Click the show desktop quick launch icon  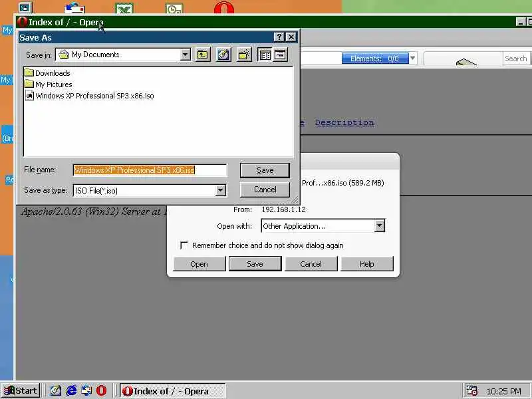point(56,390)
